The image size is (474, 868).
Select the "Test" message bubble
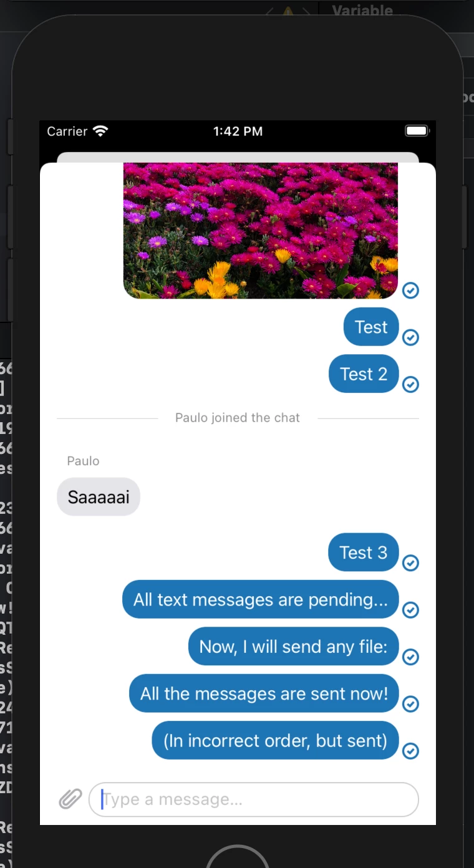click(371, 327)
